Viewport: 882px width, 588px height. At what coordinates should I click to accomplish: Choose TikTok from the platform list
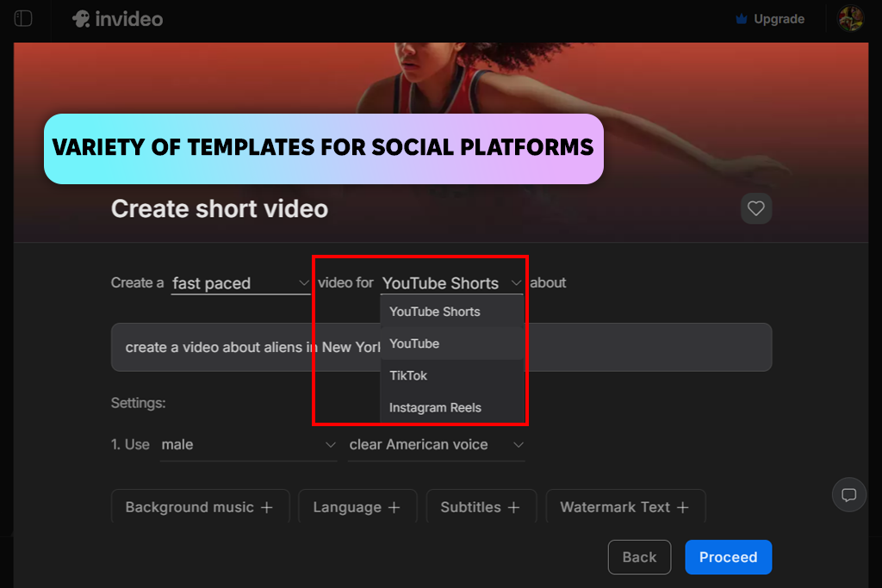452,375
